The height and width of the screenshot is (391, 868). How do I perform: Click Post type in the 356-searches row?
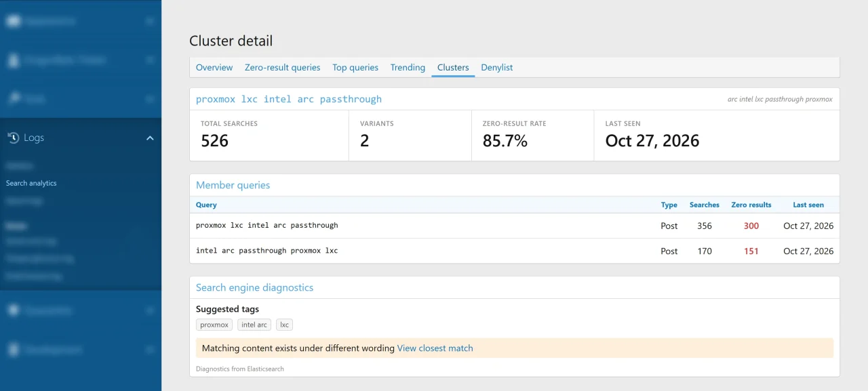tap(669, 226)
